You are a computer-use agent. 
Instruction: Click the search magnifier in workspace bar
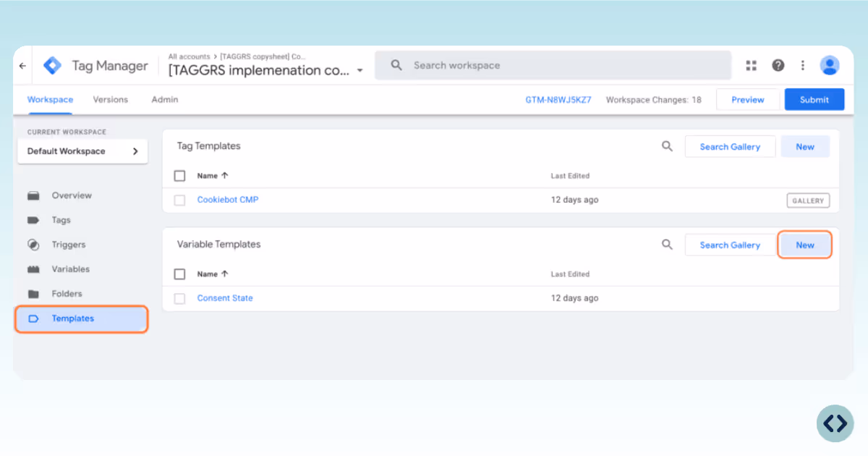coord(396,65)
